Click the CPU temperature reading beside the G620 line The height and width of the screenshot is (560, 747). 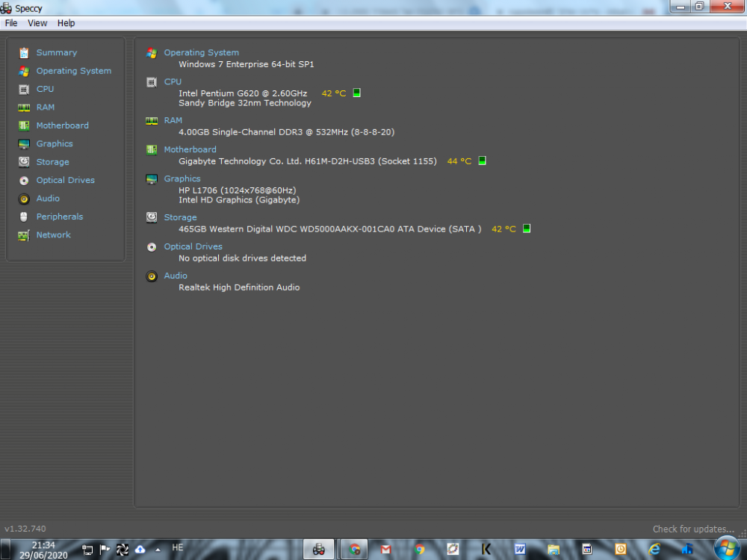pyautogui.click(x=333, y=93)
